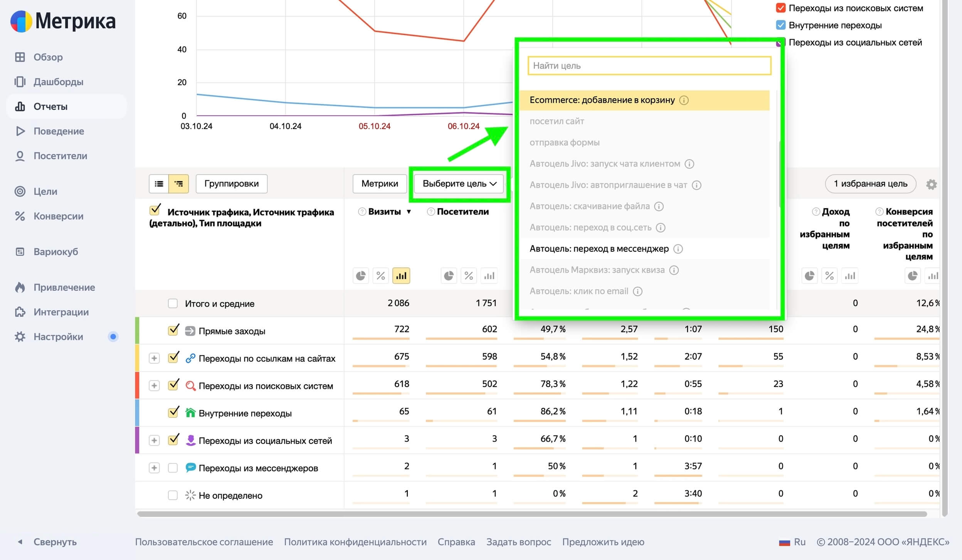Viewport: 962px width, 560px height.
Task: Sort by Визиты column arrow
Action: pos(409,212)
